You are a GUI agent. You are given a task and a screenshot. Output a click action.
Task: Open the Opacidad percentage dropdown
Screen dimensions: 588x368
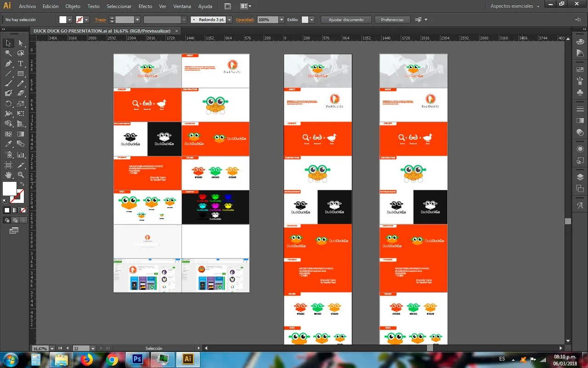(281, 20)
